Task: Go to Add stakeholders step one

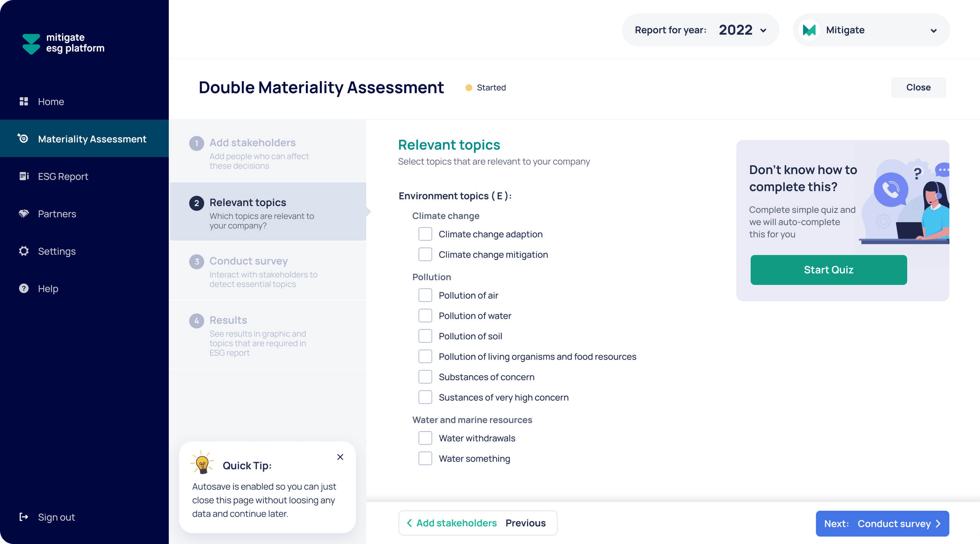Action: click(253, 143)
